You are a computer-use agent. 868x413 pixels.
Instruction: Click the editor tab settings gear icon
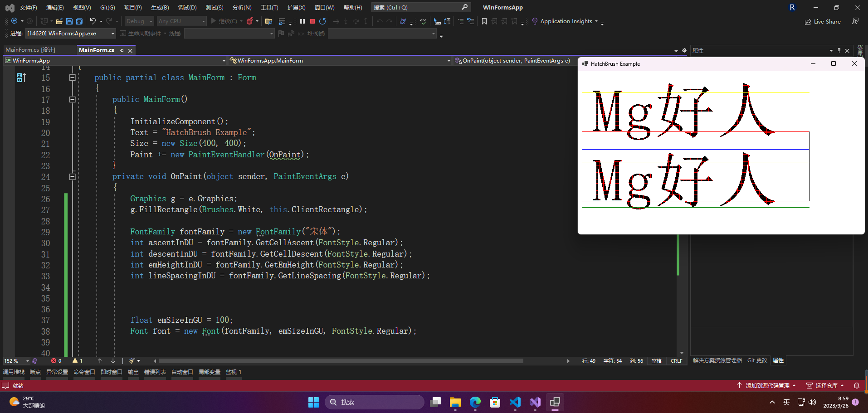pos(684,50)
